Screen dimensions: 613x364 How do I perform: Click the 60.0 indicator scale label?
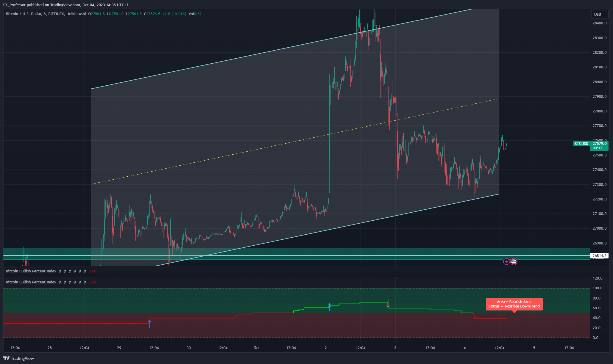click(597, 308)
